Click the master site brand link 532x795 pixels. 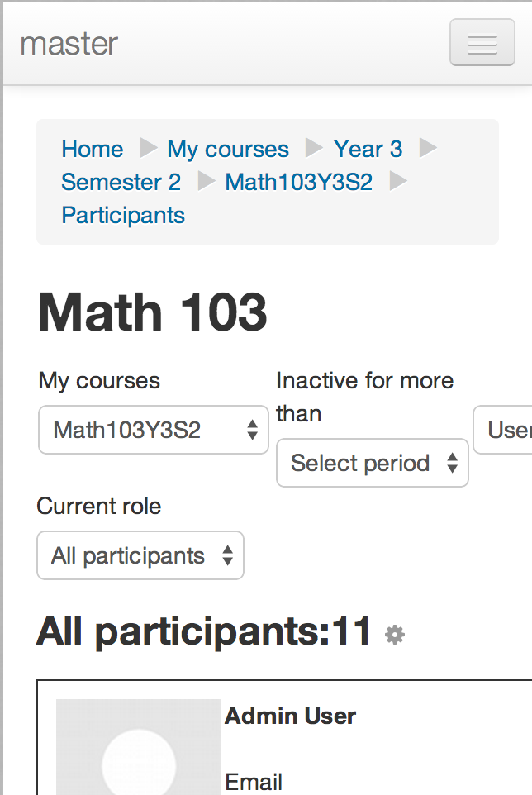click(69, 44)
